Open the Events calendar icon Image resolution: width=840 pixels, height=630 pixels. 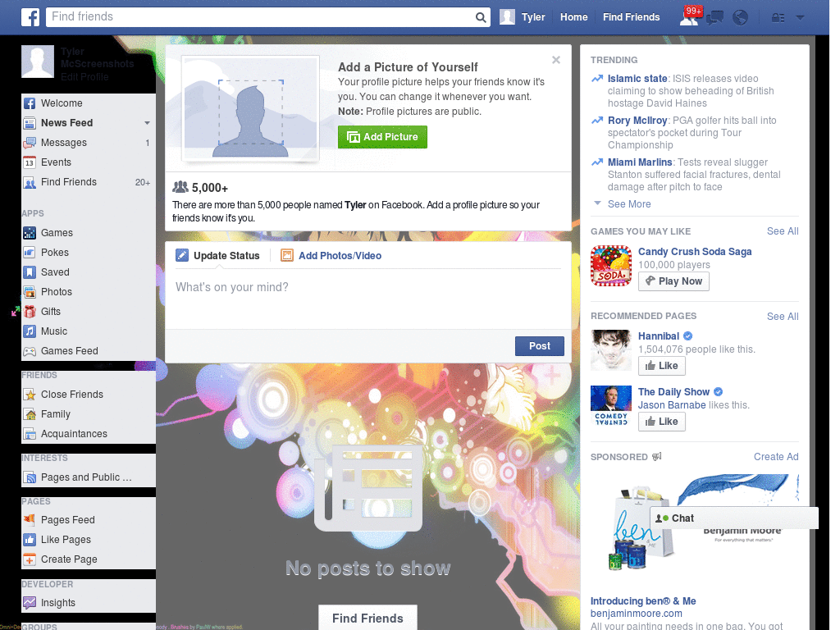[x=30, y=162]
